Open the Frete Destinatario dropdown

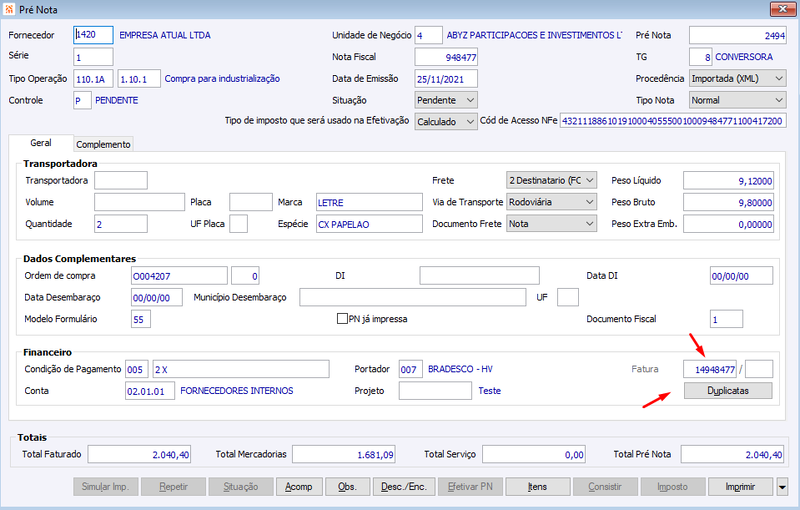[552, 181]
